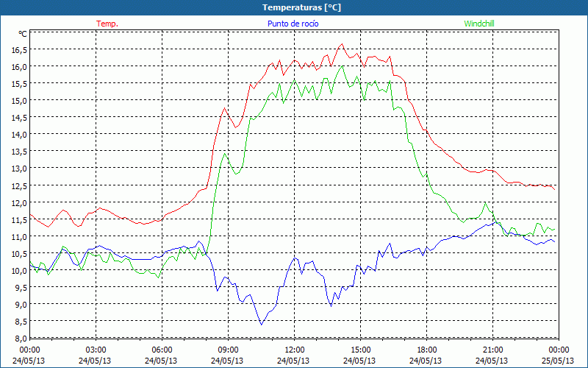Screen dimensions: 588x368
Task: Click the 13,0 y-axis value
Action: [20, 169]
